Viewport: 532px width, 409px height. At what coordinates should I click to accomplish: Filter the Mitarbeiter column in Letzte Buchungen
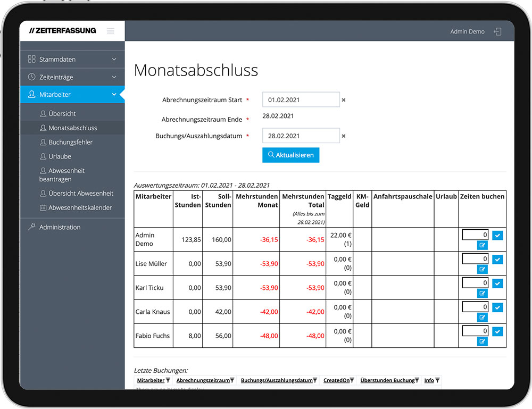tap(168, 380)
